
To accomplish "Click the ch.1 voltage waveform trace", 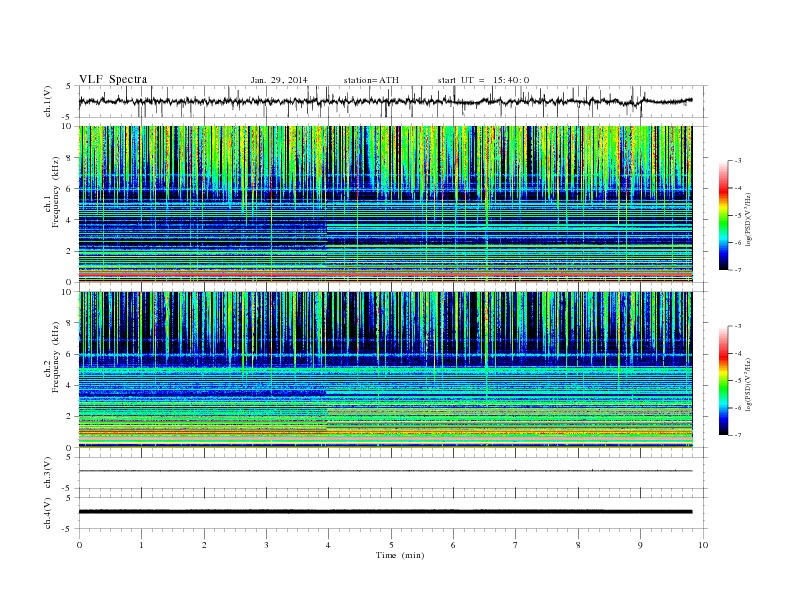I will (385, 101).
